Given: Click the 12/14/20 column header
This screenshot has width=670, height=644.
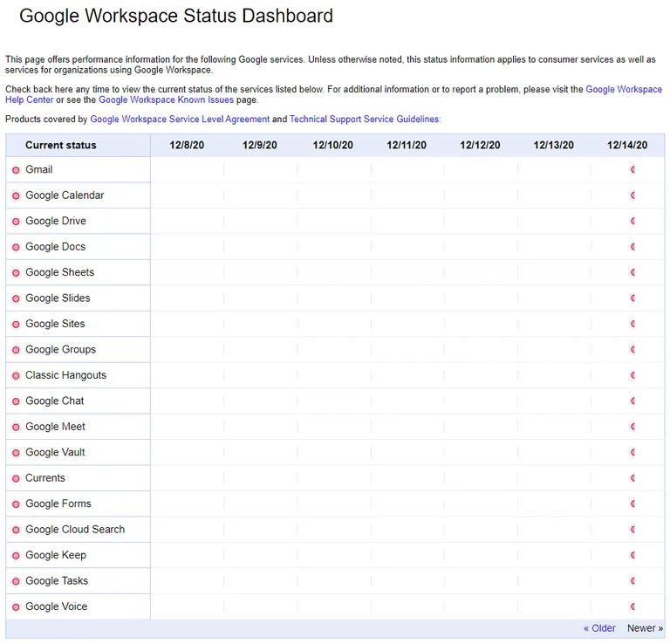Looking at the screenshot, I should coord(627,146).
